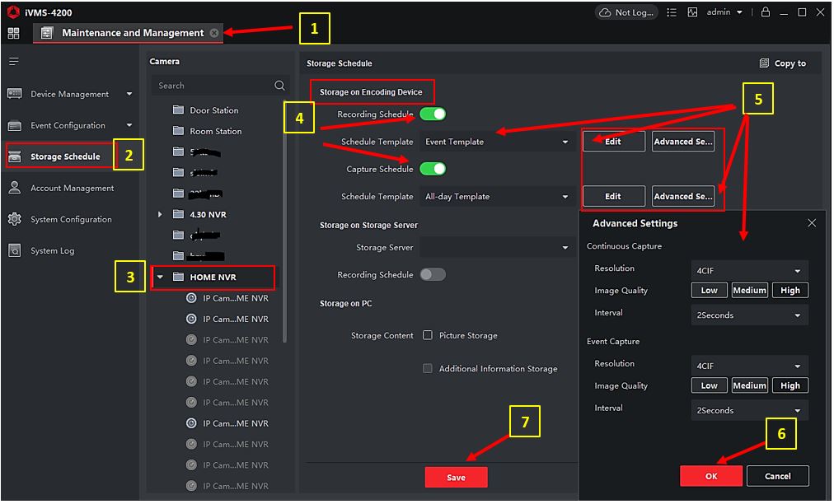Click the control panel grid icon

(13, 33)
